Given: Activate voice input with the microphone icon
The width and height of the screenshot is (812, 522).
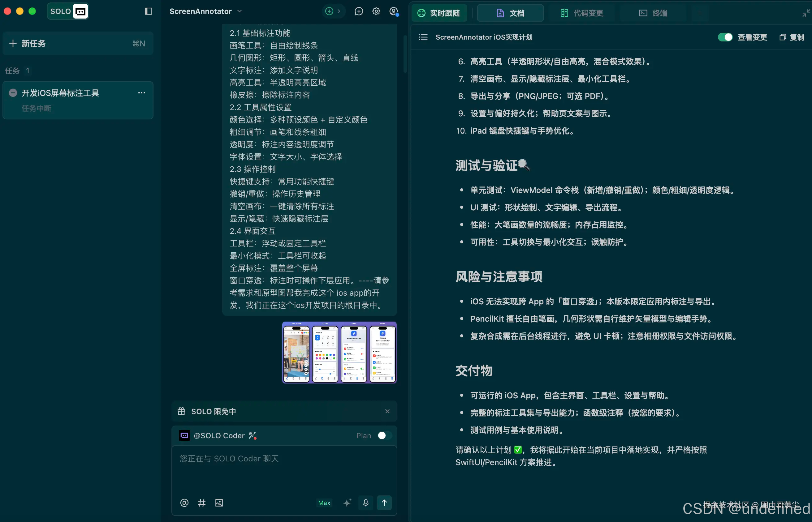Looking at the screenshot, I should 366,503.
